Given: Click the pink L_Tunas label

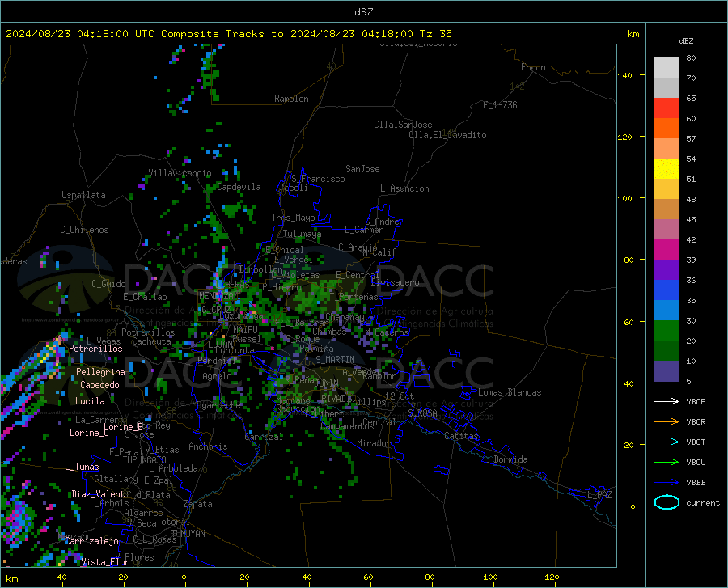Looking at the screenshot, I should [x=82, y=467].
